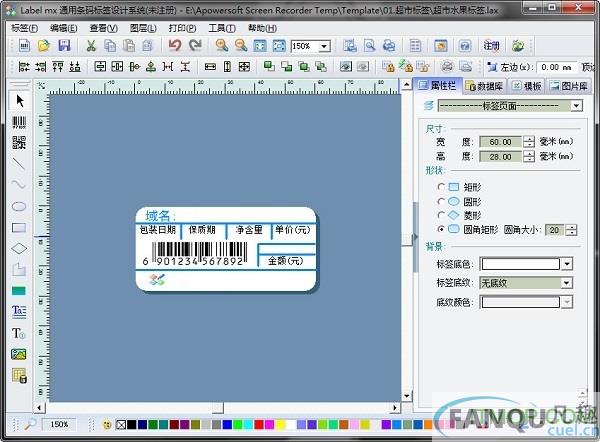Image resolution: width=600 pixels, height=442 pixels.
Task: Click the no-fill crossed swatch
Action: click(x=121, y=424)
